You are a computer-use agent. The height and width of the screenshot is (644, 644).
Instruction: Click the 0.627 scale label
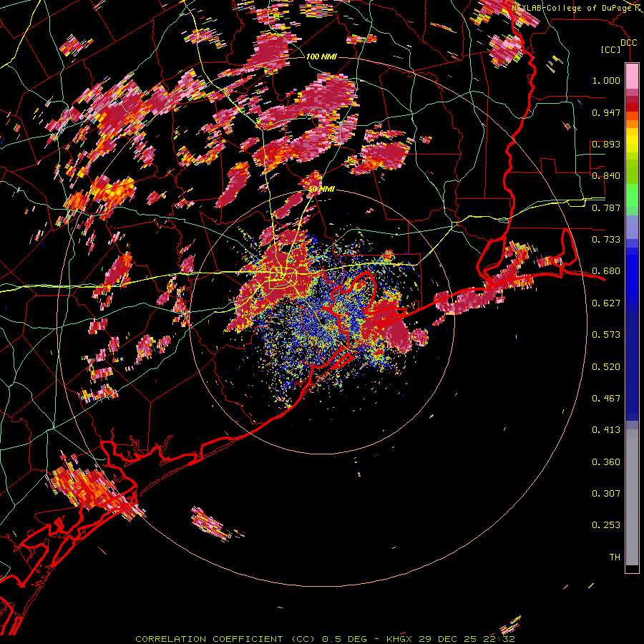(606, 303)
